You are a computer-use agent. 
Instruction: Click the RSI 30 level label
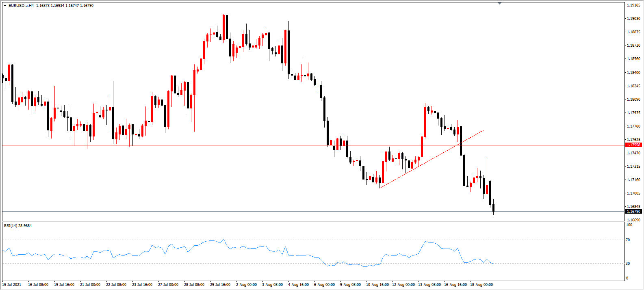[x=628, y=264]
